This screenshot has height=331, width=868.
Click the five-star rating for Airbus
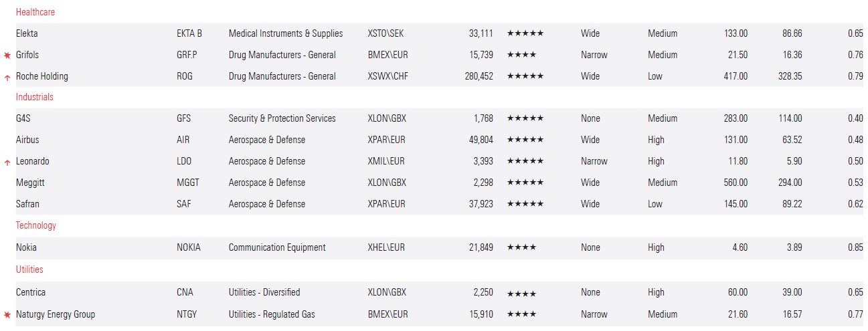pyautogui.click(x=525, y=140)
